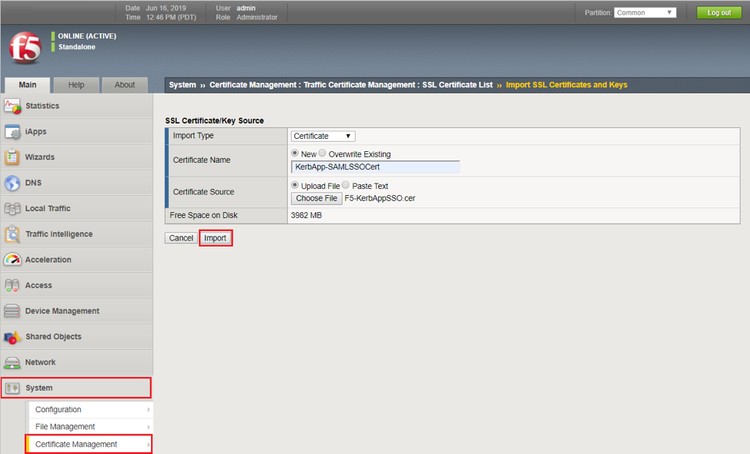Open the Acceleration menu
This screenshot has width=750, height=454.
coord(77,260)
